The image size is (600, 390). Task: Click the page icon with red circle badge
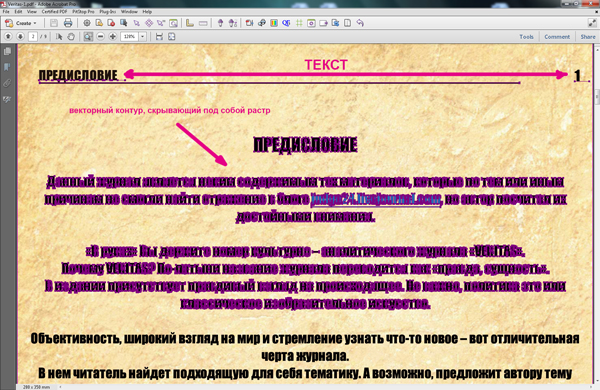click(111, 23)
